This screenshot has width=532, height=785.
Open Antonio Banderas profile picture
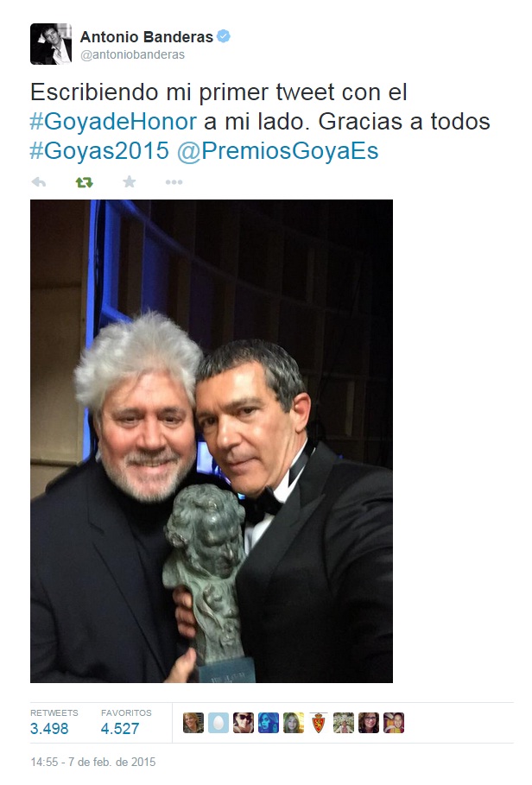51,44
